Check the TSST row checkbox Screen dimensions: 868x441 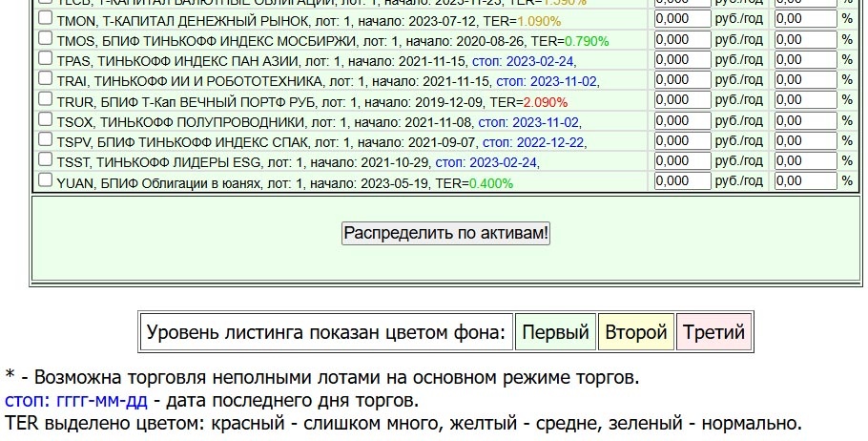pyautogui.click(x=46, y=159)
